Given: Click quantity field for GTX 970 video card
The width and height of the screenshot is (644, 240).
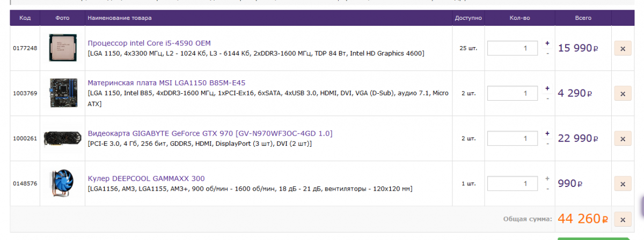Looking at the screenshot, I should click(512, 139).
